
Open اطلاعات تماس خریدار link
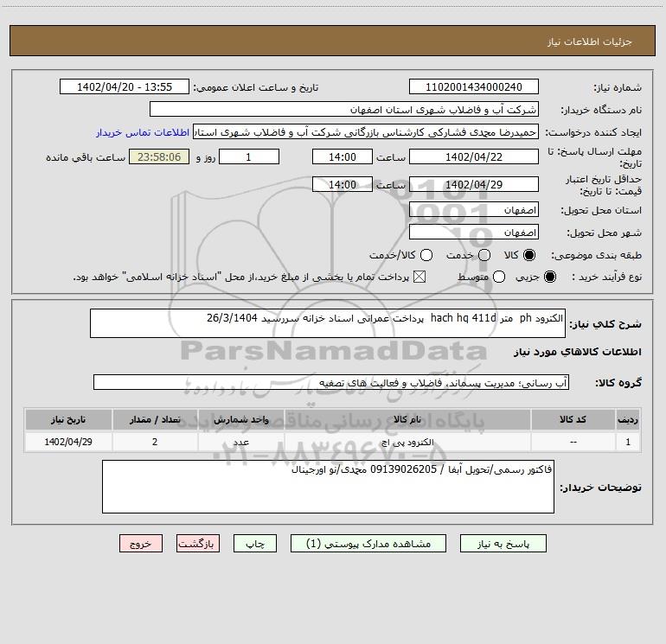(x=143, y=132)
